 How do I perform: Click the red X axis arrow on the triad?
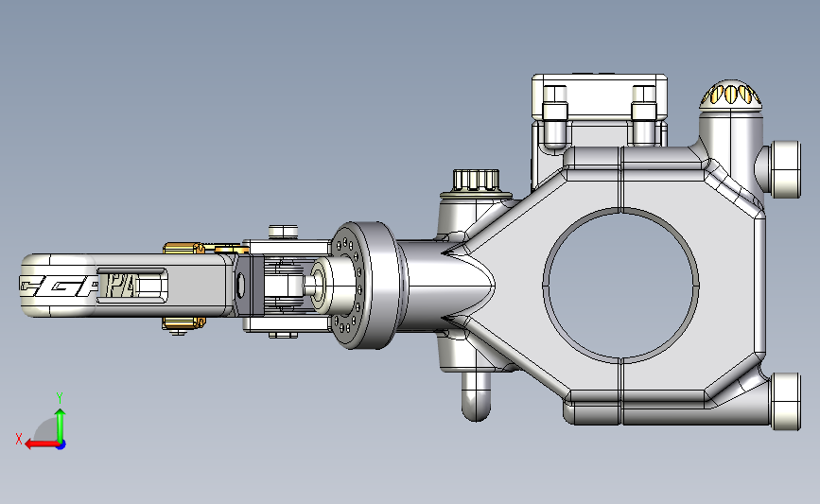tap(41, 444)
